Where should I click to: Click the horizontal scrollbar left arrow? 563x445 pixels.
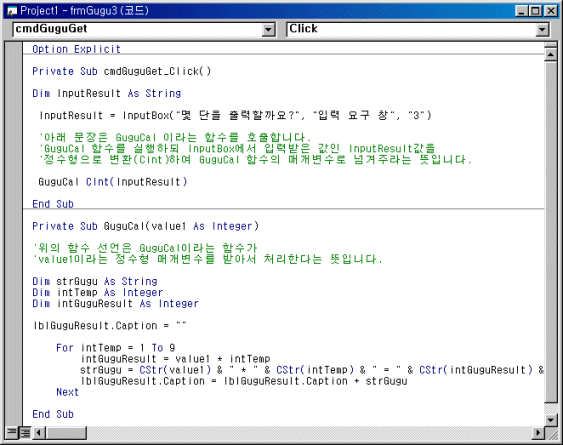click(39, 432)
